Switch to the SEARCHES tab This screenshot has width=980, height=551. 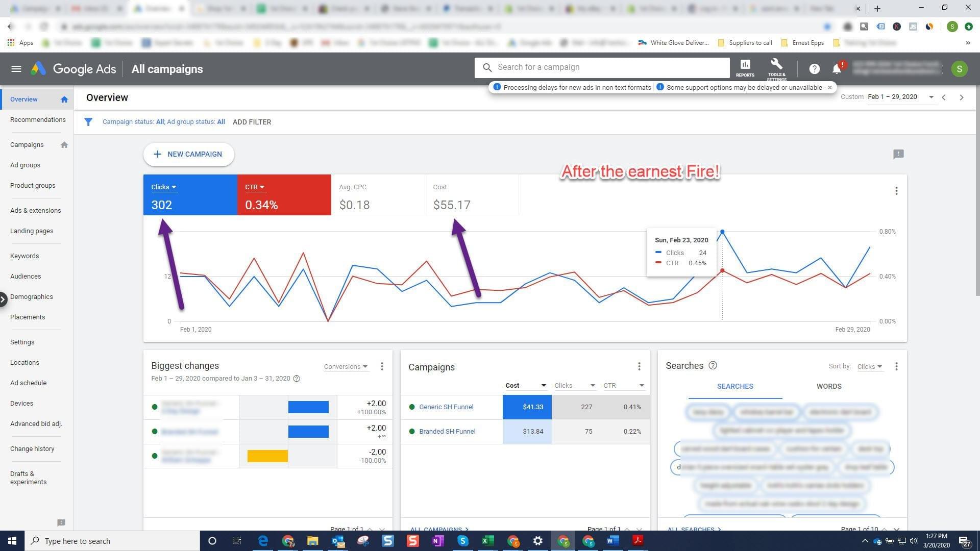pos(735,386)
